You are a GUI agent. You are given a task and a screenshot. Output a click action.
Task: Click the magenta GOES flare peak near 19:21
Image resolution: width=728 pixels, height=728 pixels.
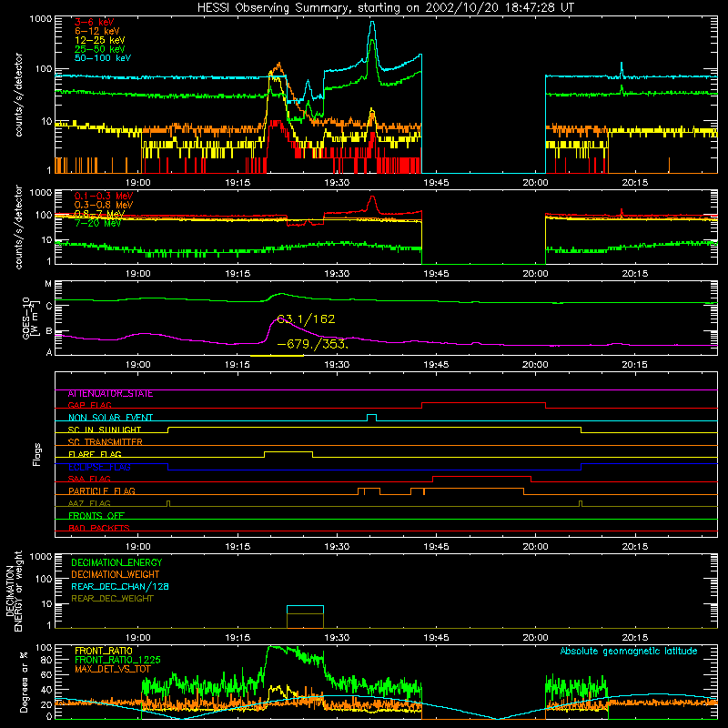click(x=278, y=319)
